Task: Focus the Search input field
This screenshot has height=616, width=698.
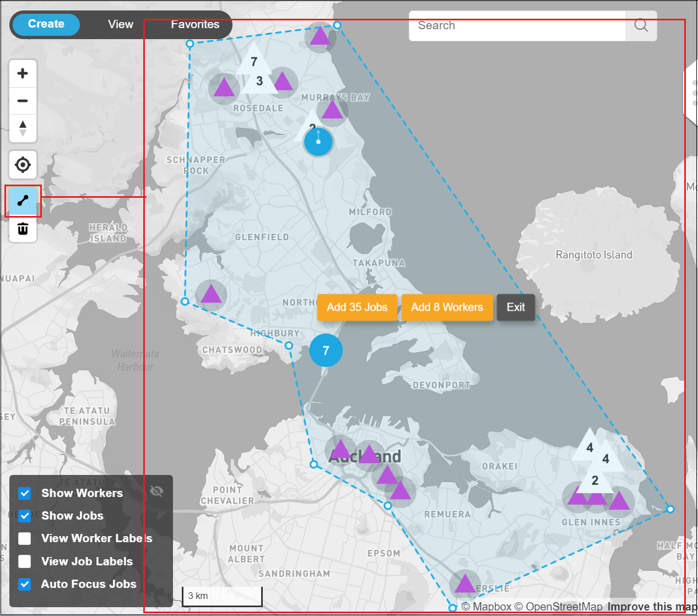Action: coord(517,25)
